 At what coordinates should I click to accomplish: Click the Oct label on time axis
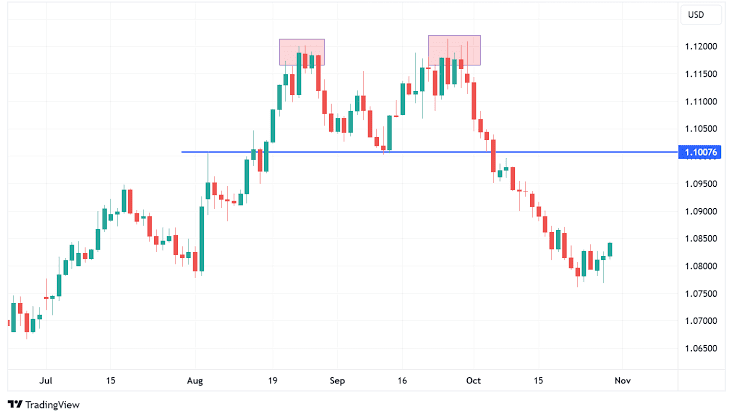pos(474,381)
